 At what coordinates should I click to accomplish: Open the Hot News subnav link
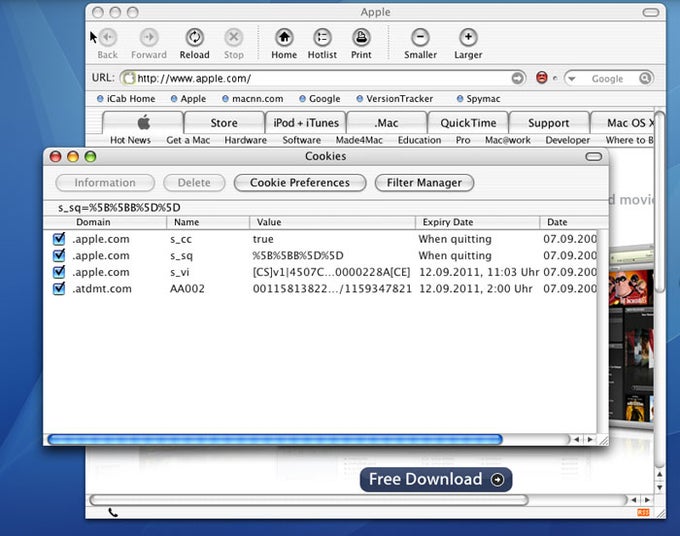[130, 140]
